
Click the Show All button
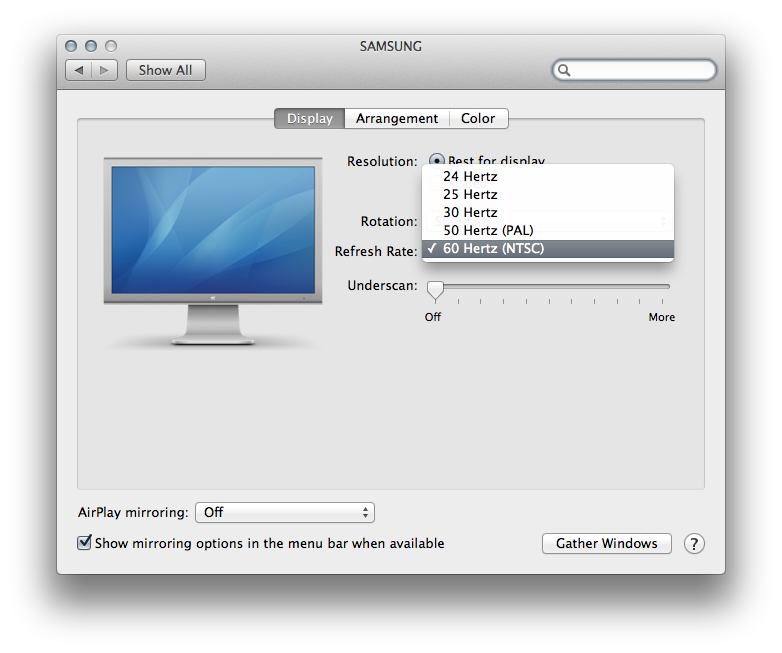pyautogui.click(x=166, y=70)
